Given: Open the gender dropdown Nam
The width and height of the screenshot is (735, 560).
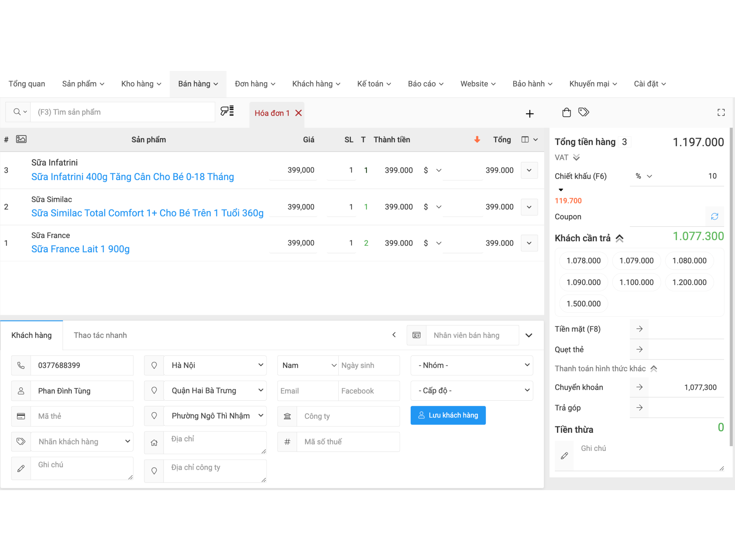Looking at the screenshot, I should pos(308,365).
